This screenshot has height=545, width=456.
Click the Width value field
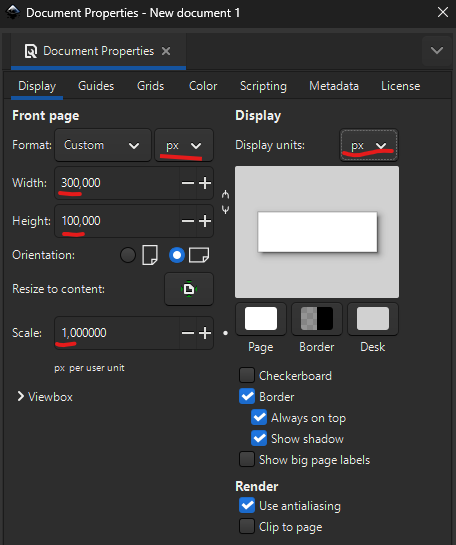[117, 183]
